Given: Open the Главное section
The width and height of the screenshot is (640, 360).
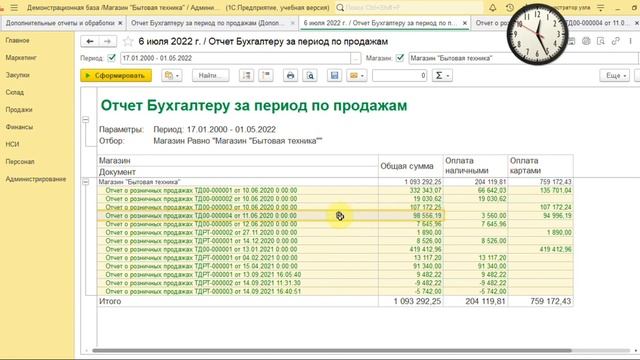Looking at the screenshot, I should pyautogui.click(x=18, y=40).
